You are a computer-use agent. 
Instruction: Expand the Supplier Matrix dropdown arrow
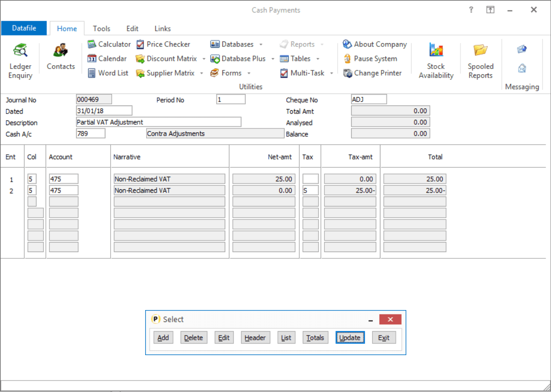[202, 73]
